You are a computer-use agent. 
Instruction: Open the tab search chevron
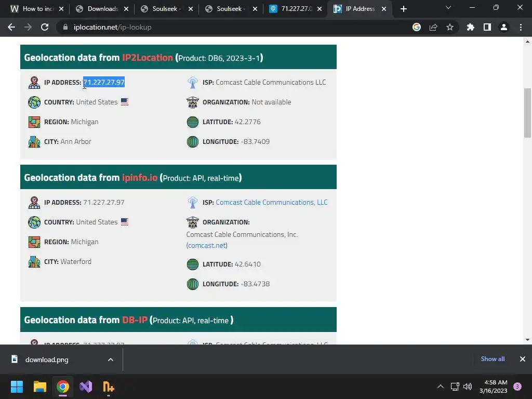(448, 7)
